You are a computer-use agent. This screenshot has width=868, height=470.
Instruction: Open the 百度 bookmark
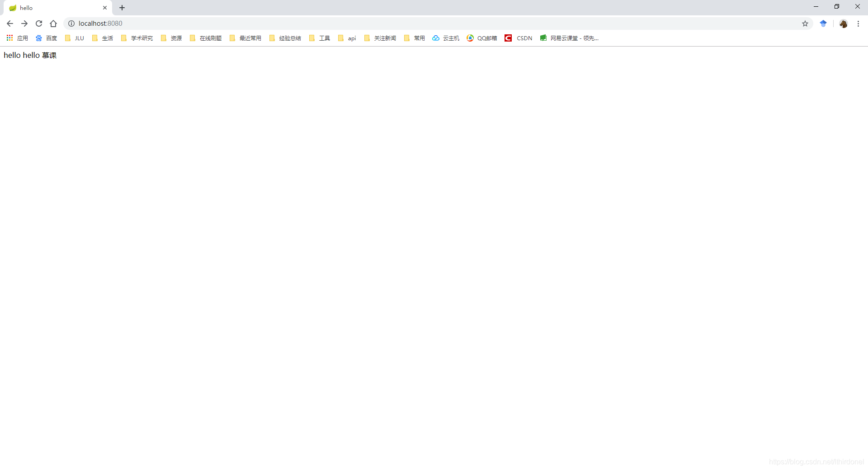click(46, 38)
